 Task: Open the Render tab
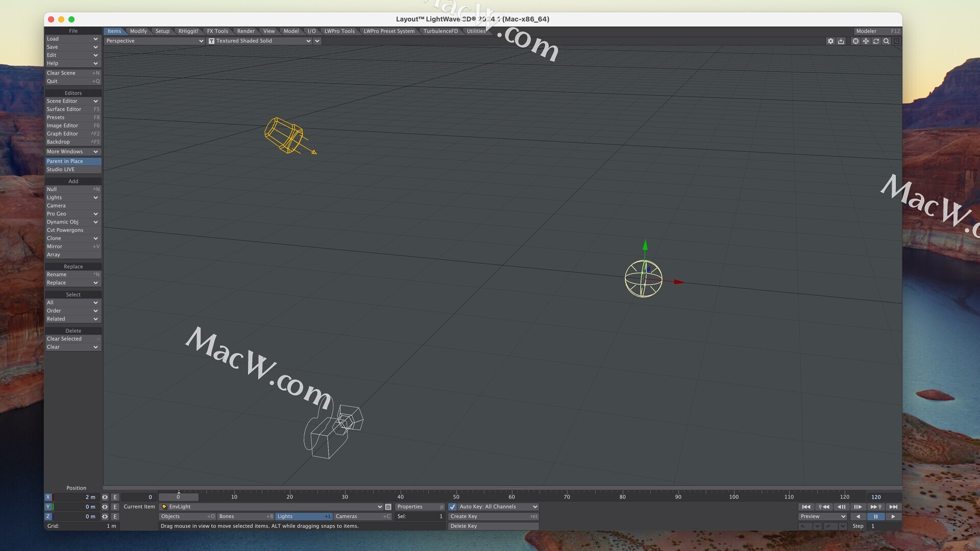[x=246, y=31]
